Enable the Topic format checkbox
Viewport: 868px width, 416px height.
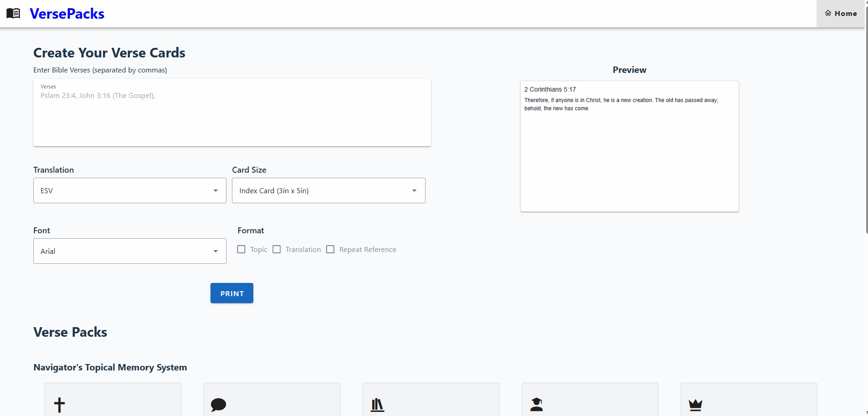(x=241, y=249)
